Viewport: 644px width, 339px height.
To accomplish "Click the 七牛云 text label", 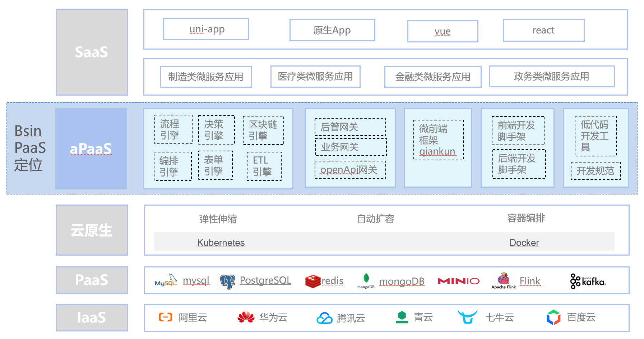I will pos(500,317).
